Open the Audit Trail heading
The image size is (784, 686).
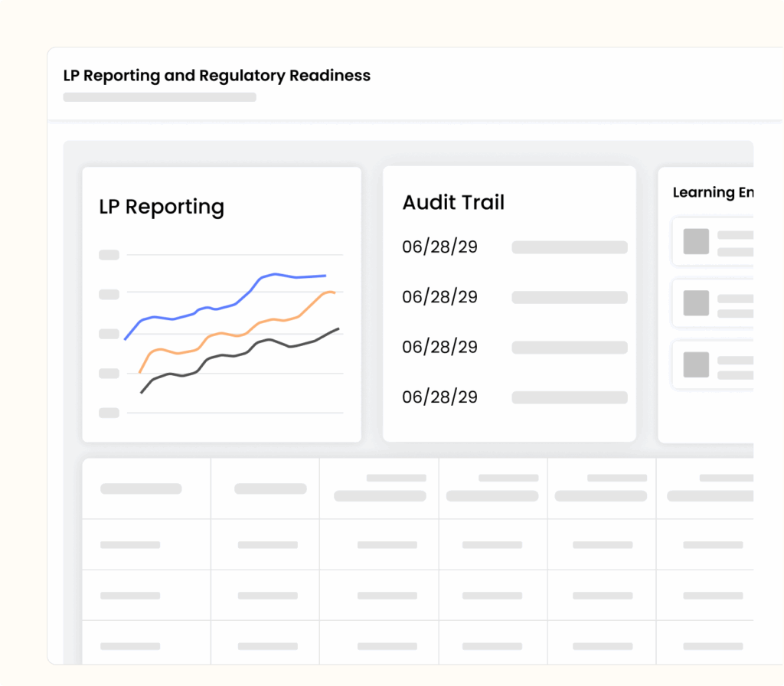tap(453, 203)
